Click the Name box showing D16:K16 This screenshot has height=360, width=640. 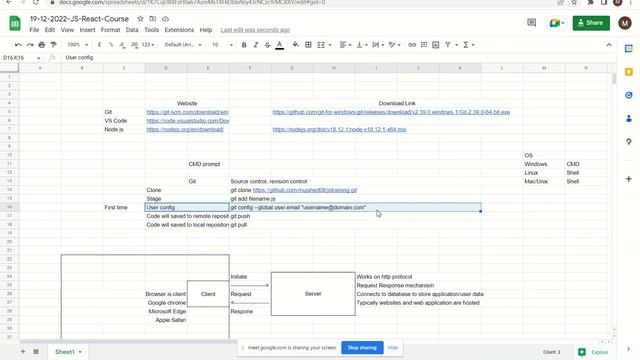[x=22, y=58]
